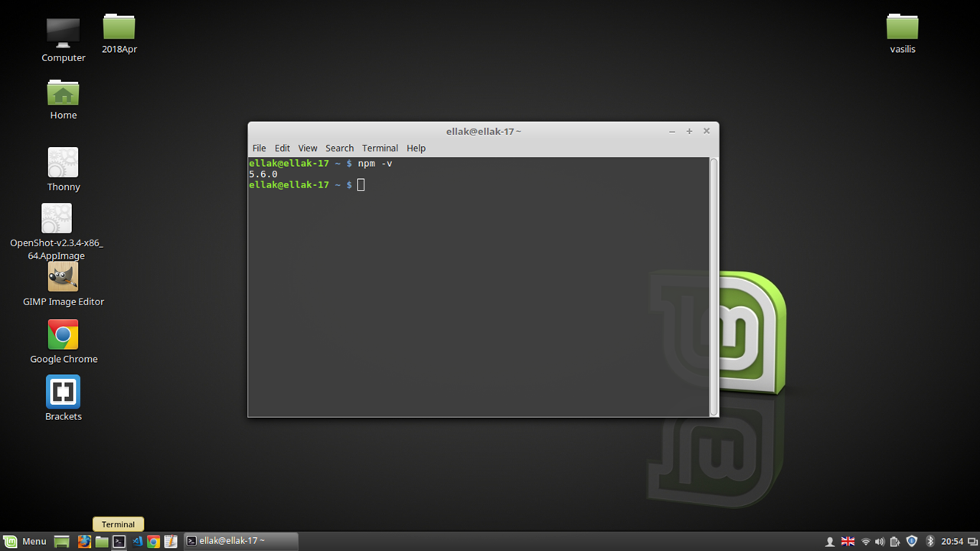Viewport: 980px width, 551px height.
Task: Click the terminal vertical scrollbar
Action: tap(714, 286)
